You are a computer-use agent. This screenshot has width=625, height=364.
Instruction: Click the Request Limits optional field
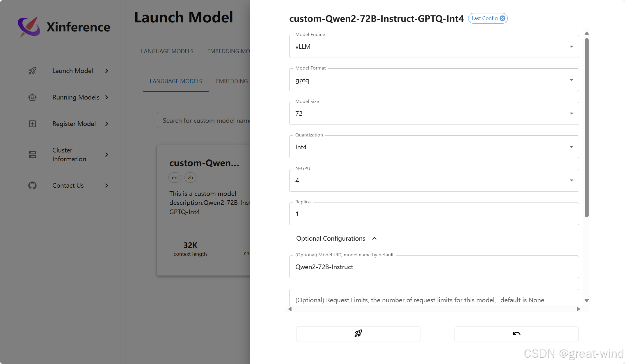(x=434, y=300)
